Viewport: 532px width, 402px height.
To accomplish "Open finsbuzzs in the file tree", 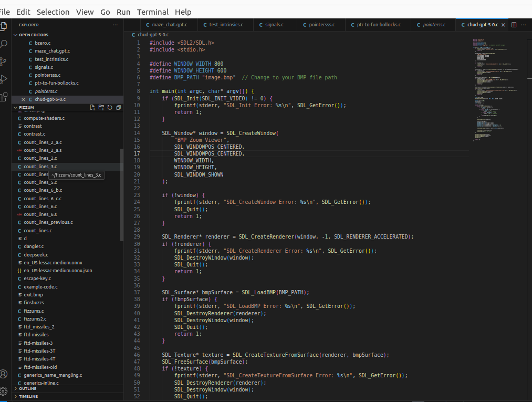I will tap(67, 303).
